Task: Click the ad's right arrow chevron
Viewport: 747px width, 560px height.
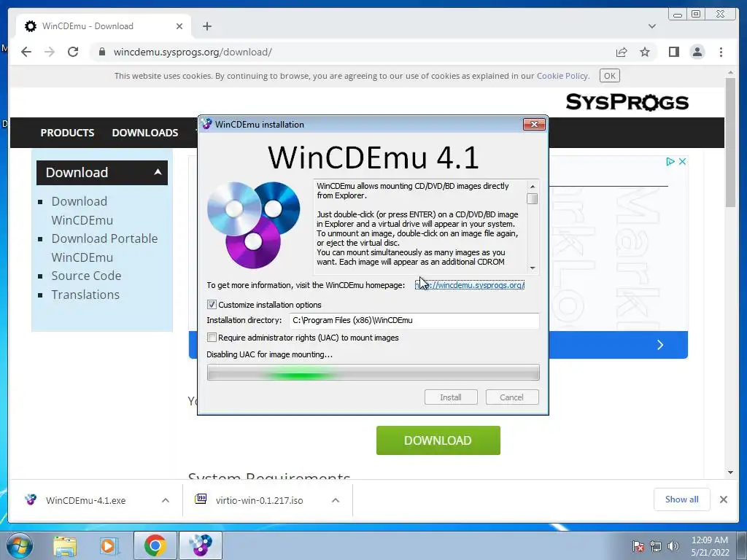Action: coord(660,345)
